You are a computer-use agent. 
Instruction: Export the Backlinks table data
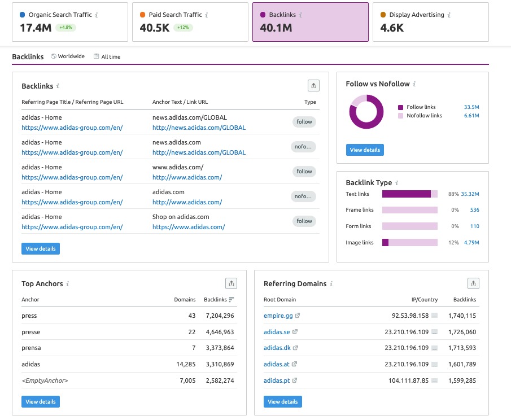click(314, 85)
